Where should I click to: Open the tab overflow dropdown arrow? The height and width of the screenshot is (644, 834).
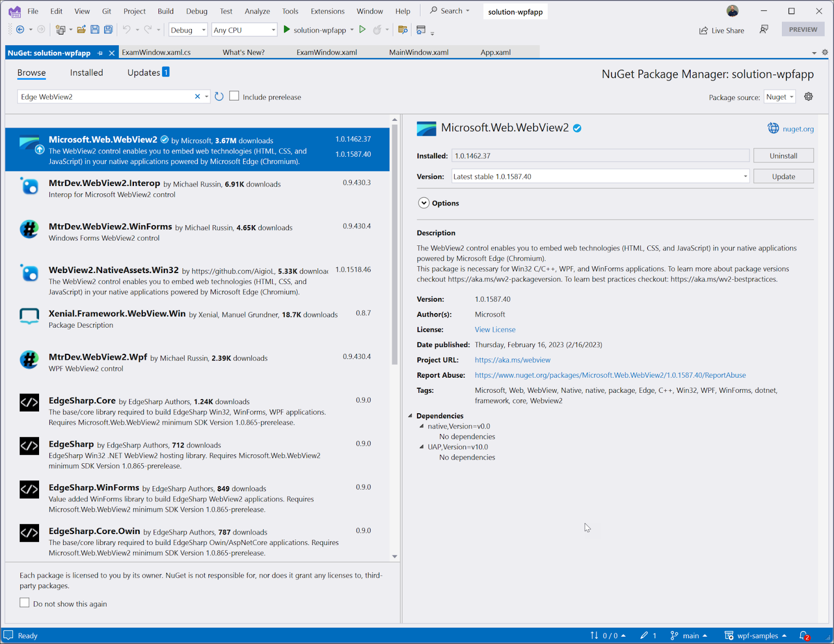coord(814,53)
